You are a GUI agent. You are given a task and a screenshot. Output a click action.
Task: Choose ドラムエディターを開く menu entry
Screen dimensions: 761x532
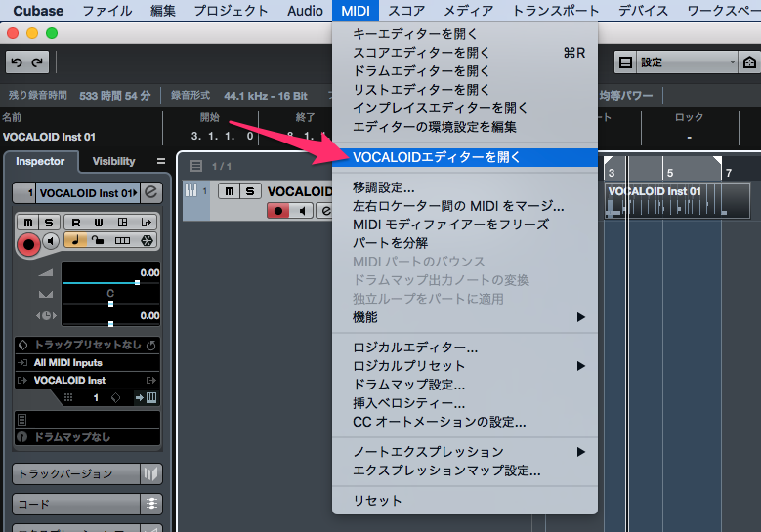click(465, 71)
